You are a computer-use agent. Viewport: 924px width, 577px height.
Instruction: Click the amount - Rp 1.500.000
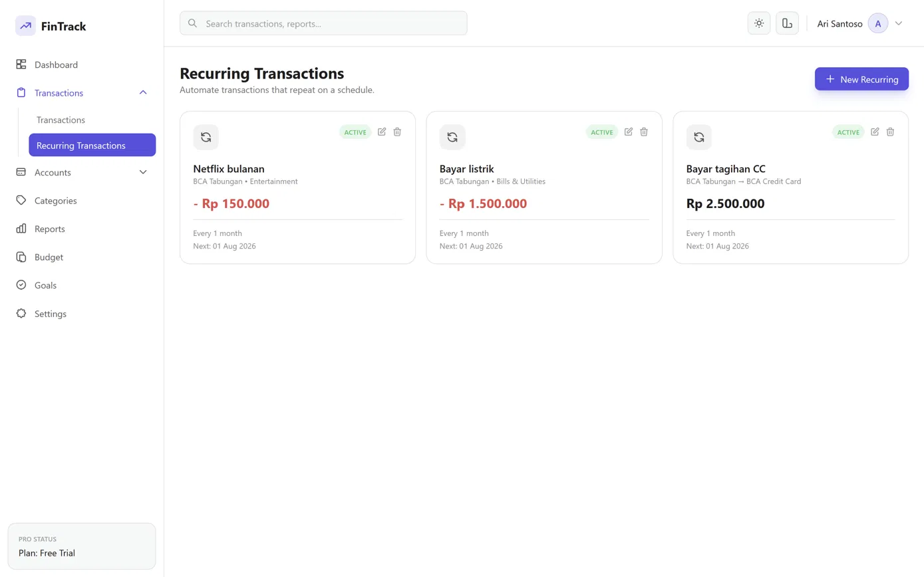(484, 204)
